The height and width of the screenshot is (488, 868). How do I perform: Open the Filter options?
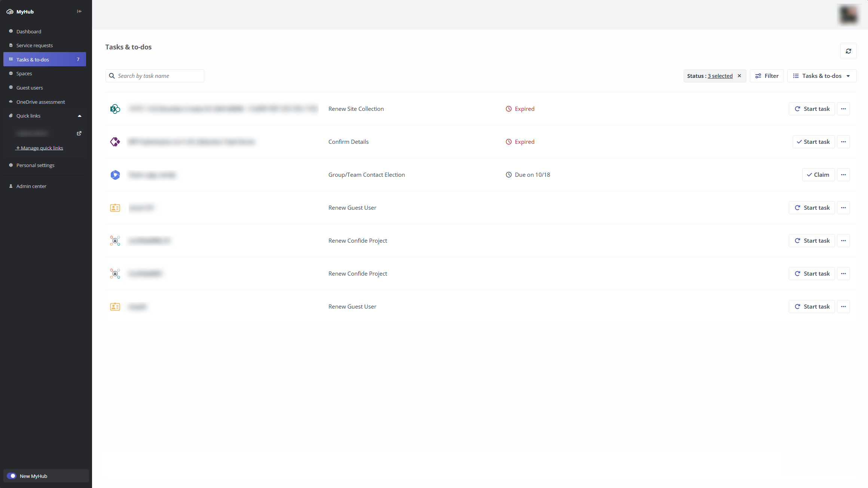click(767, 76)
